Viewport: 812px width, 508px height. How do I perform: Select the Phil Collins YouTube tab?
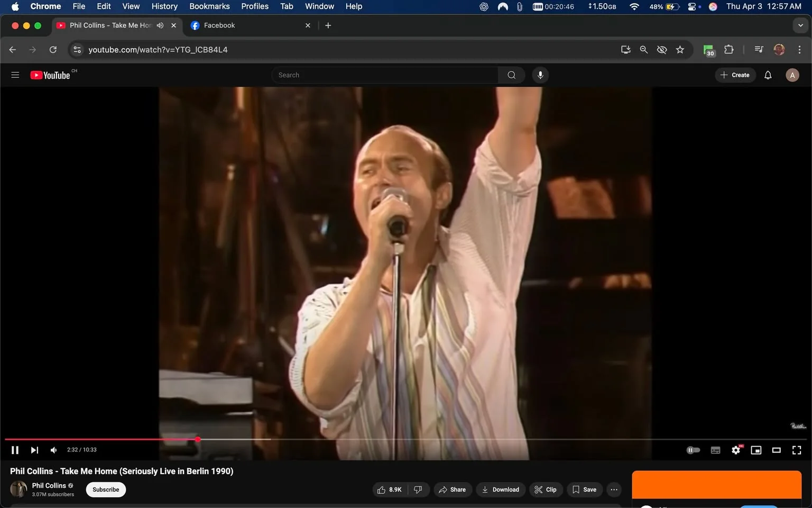coord(110,25)
